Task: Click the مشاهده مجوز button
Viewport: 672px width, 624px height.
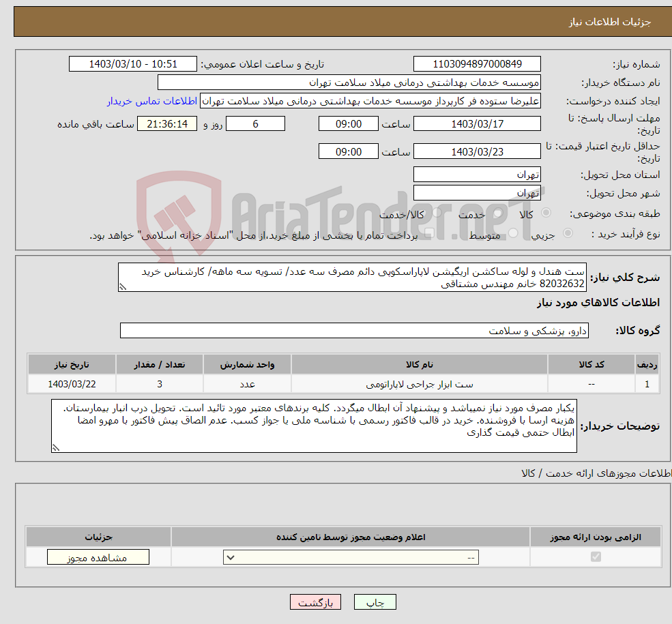Action: [98, 557]
